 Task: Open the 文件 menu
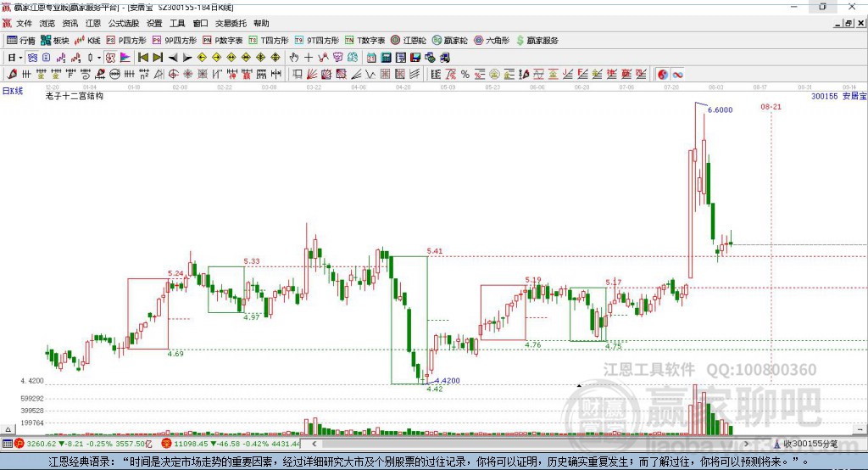click(x=25, y=23)
